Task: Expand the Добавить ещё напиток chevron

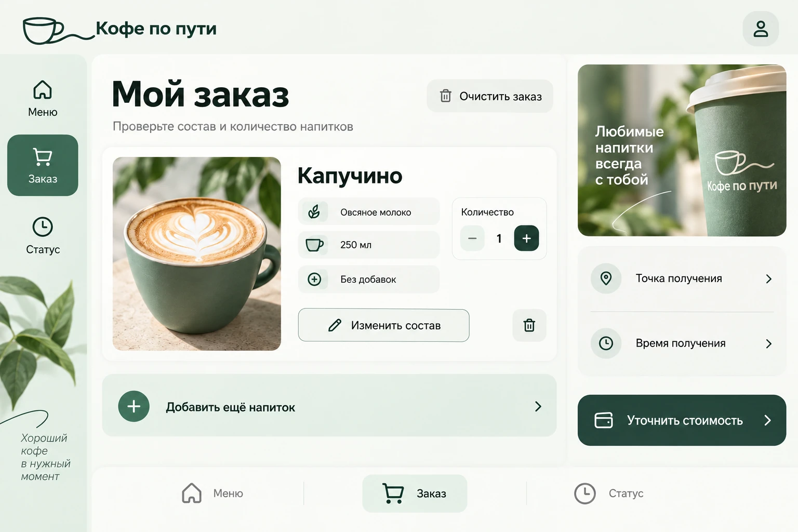Action: pyautogui.click(x=538, y=406)
